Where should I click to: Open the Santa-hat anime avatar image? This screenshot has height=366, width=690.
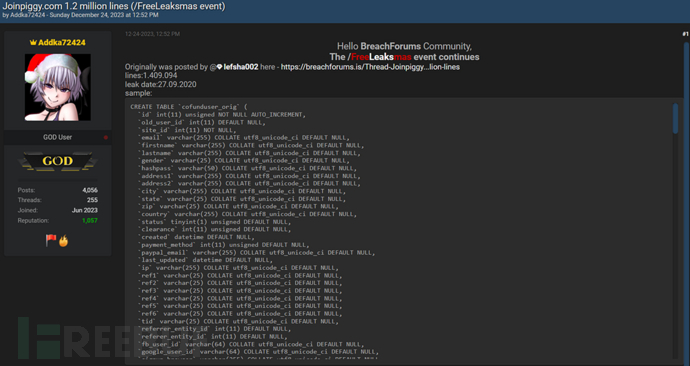pos(58,87)
